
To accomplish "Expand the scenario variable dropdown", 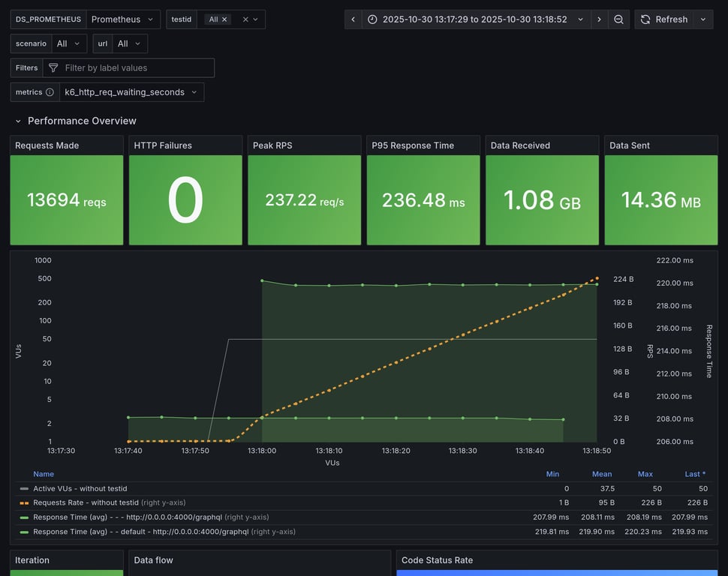I will click(x=69, y=43).
